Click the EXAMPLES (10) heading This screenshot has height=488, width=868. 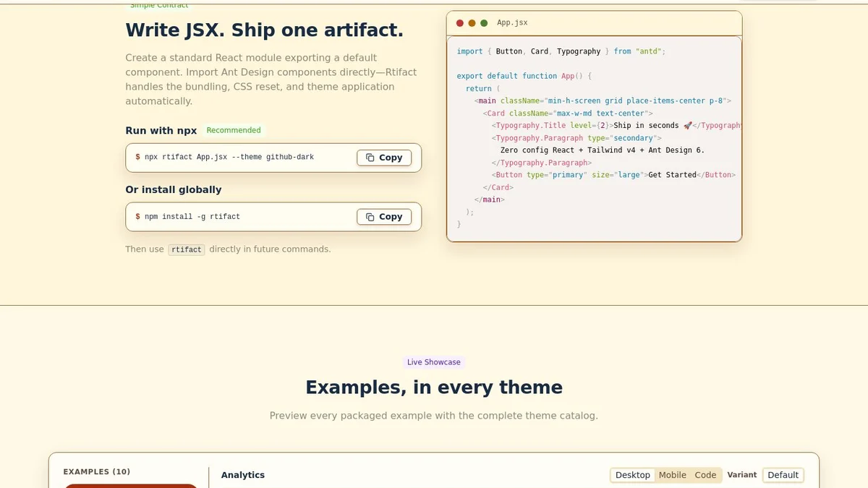[x=97, y=472]
